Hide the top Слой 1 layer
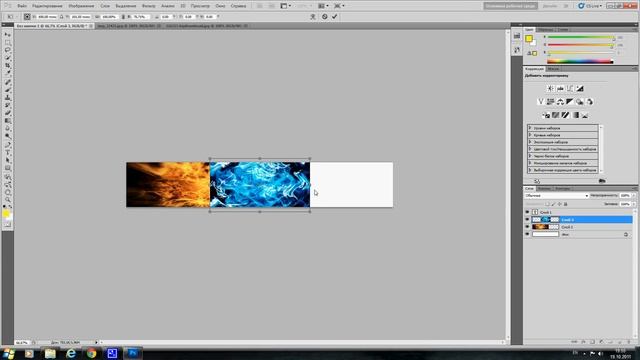This screenshot has width=640, height=360. point(527,212)
